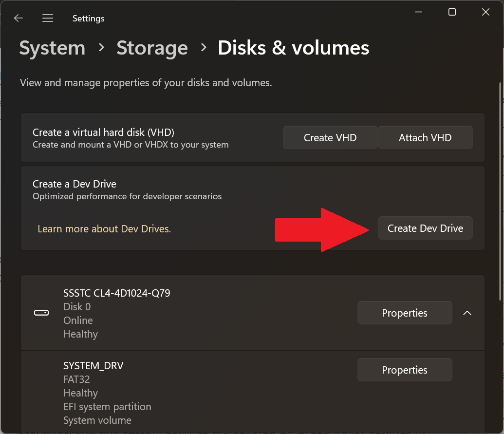Close the Settings window
Viewport: 504px width, 434px height.
(x=485, y=12)
